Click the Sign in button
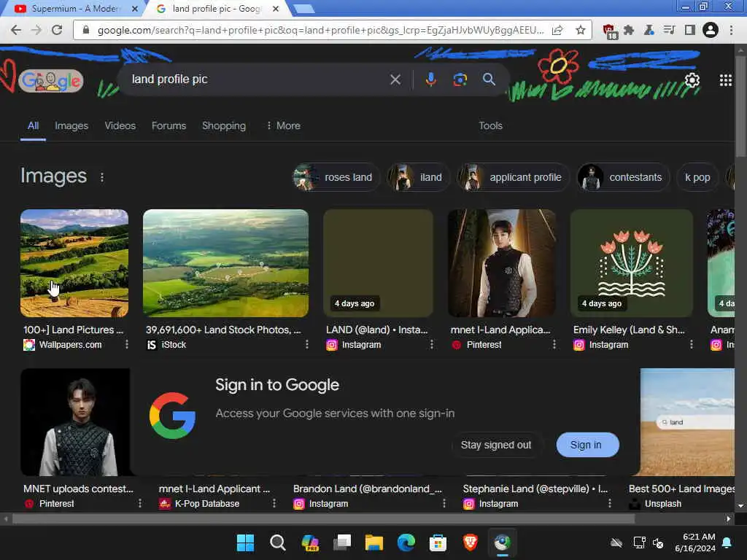747x560 pixels. (x=587, y=445)
